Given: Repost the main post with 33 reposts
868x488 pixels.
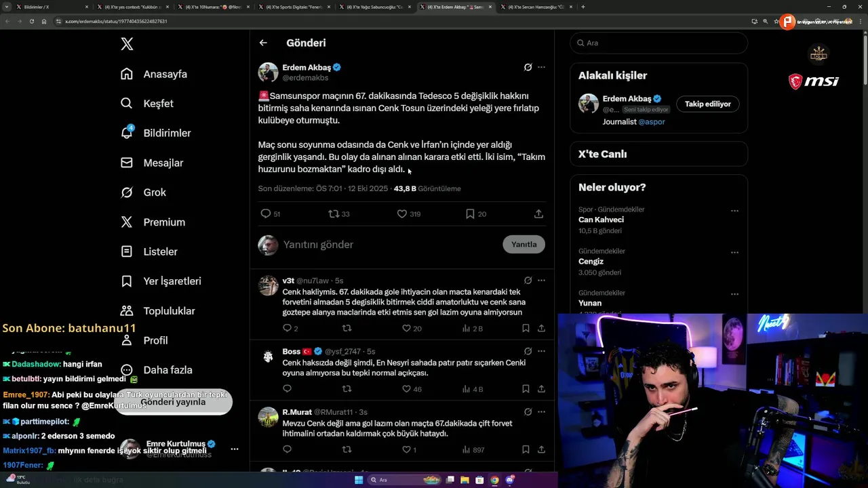Looking at the screenshot, I should (334, 213).
